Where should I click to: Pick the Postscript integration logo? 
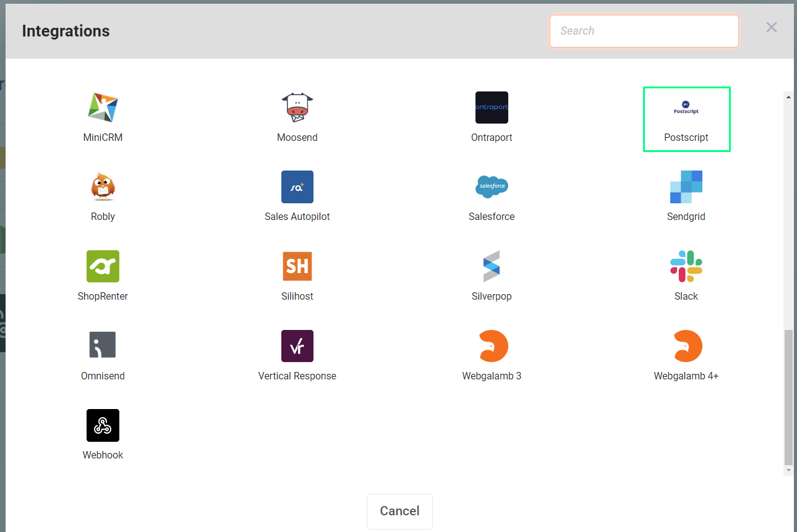[x=686, y=108]
